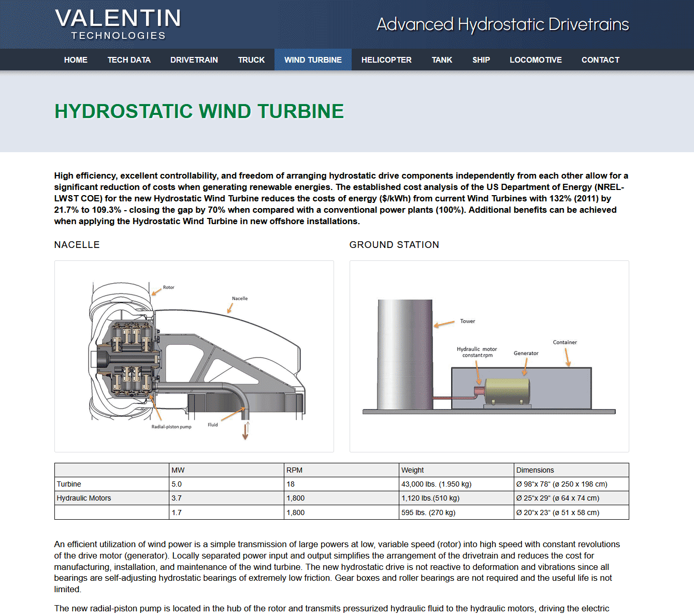Image resolution: width=694 pixels, height=616 pixels.
Task: Go to the TECH DATA page
Action: click(x=129, y=60)
